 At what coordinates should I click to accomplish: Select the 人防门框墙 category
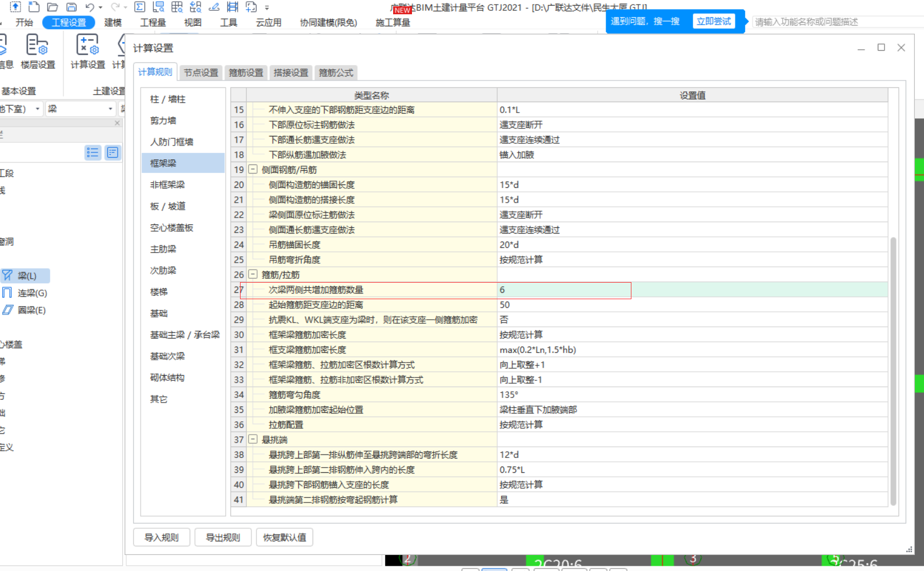[183, 142]
